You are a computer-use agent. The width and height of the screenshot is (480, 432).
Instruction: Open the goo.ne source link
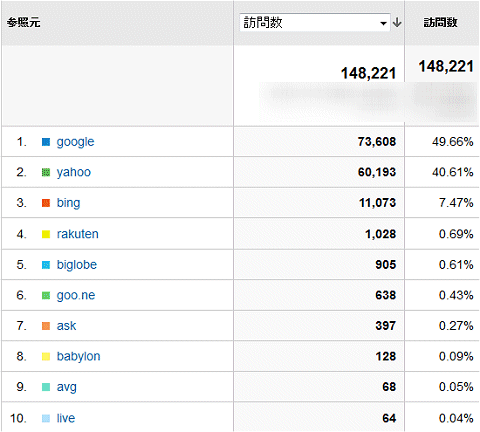(x=76, y=295)
